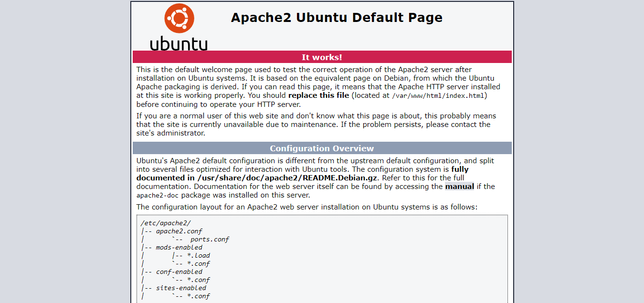The image size is (644, 303).
Task: Select ports.conf in the config tree
Action: click(x=210, y=239)
